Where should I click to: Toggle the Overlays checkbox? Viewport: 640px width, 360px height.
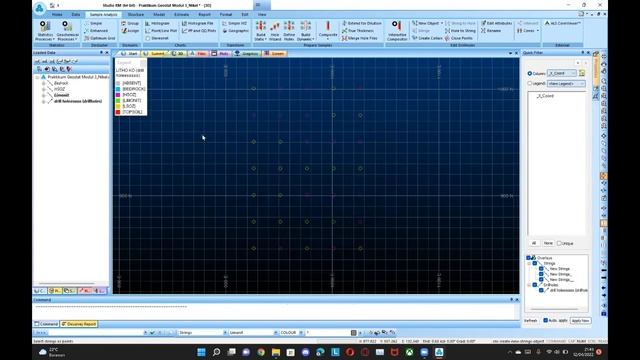coord(529,258)
